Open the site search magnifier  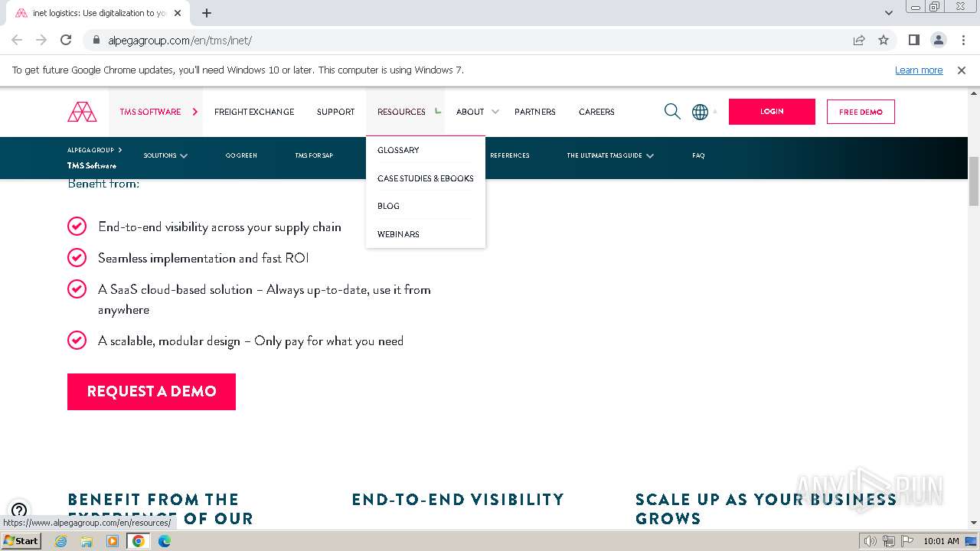pyautogui.click(x=672, y=112)
